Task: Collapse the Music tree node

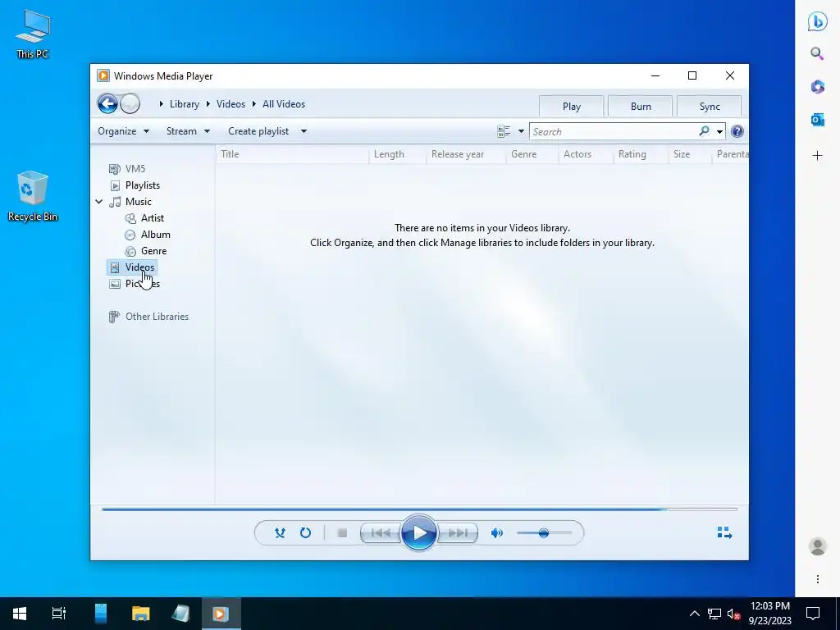Action: pyautogui.click(x=99, y=202)
